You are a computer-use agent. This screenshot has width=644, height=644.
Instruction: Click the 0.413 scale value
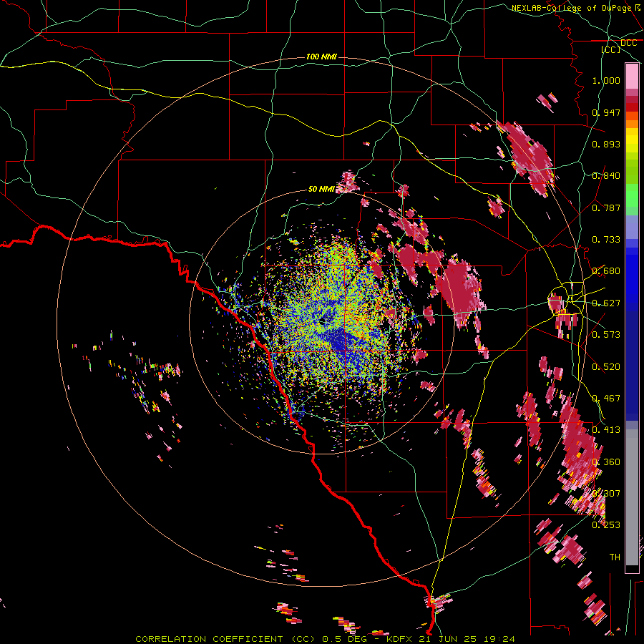(x=606, y=430)
